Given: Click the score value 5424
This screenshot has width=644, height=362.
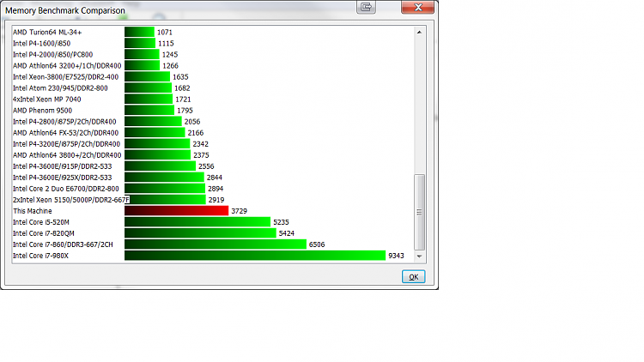Looking at the screenshot, I should [287, 233].
